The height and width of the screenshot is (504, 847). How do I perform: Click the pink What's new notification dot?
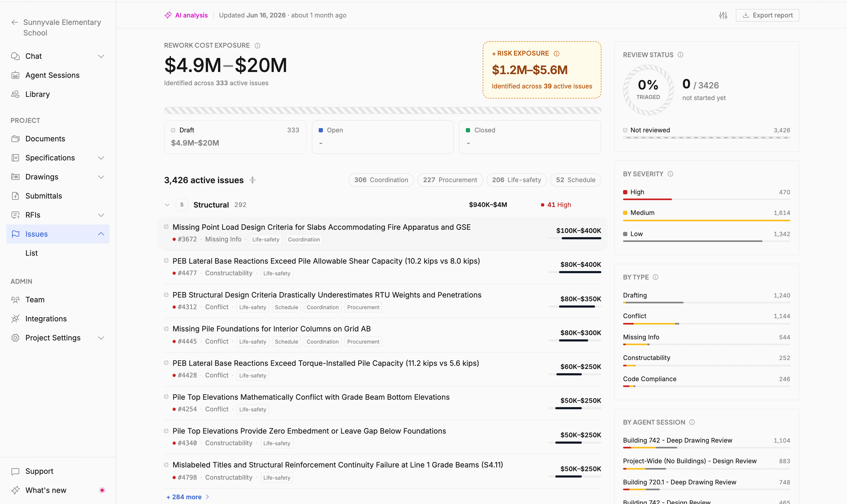click(102, 490)
